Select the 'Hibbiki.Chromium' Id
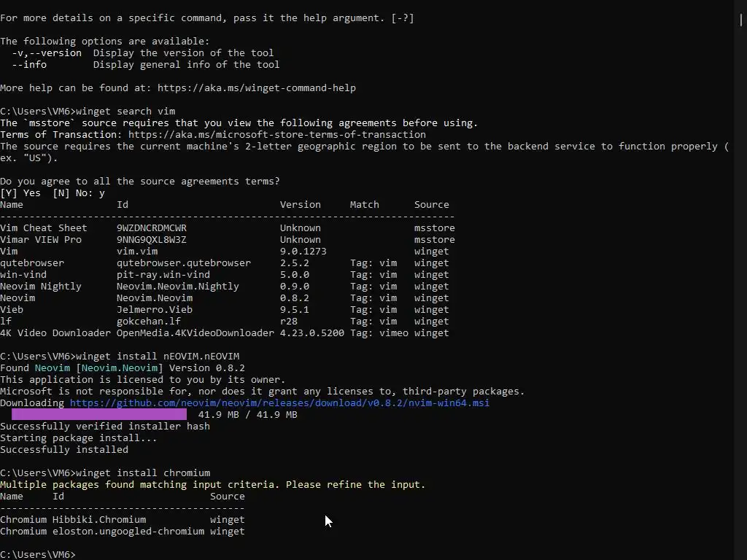Image resolution: width=747 pixels, height=560 pixels. 99,519
